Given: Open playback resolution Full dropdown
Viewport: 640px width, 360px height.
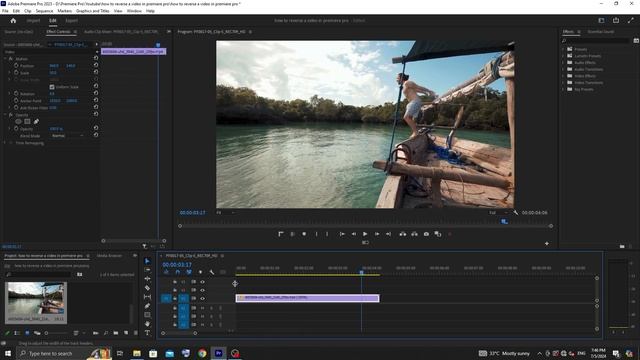Looking at the screenshot, I should click(498, 213).
